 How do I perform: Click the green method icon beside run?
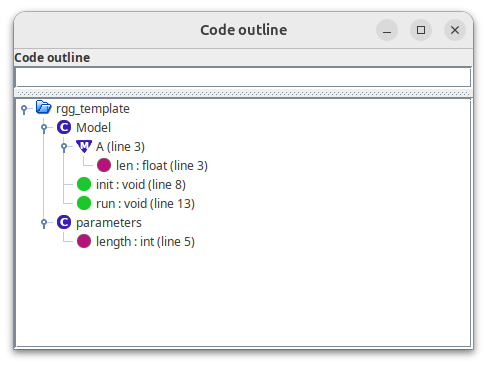(x=84, y=203)
